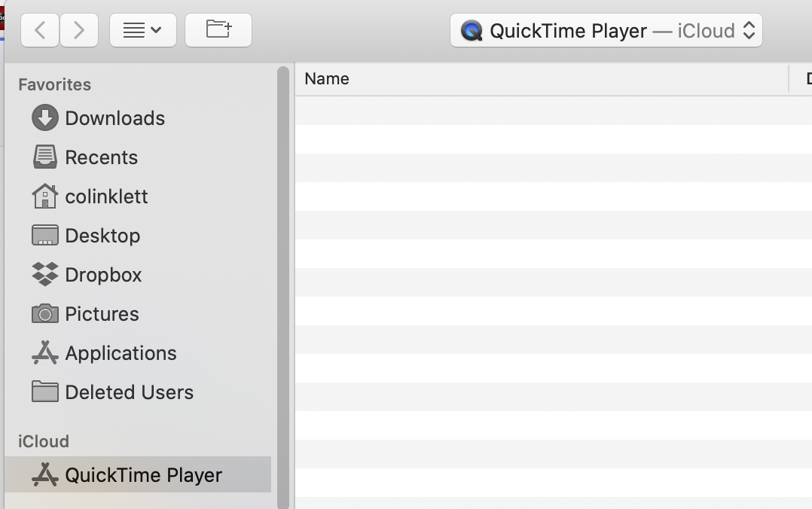Viewport: 812px width, 509px height.
Task: Click the Deleted Users folder icon
Action: (45, 392)
